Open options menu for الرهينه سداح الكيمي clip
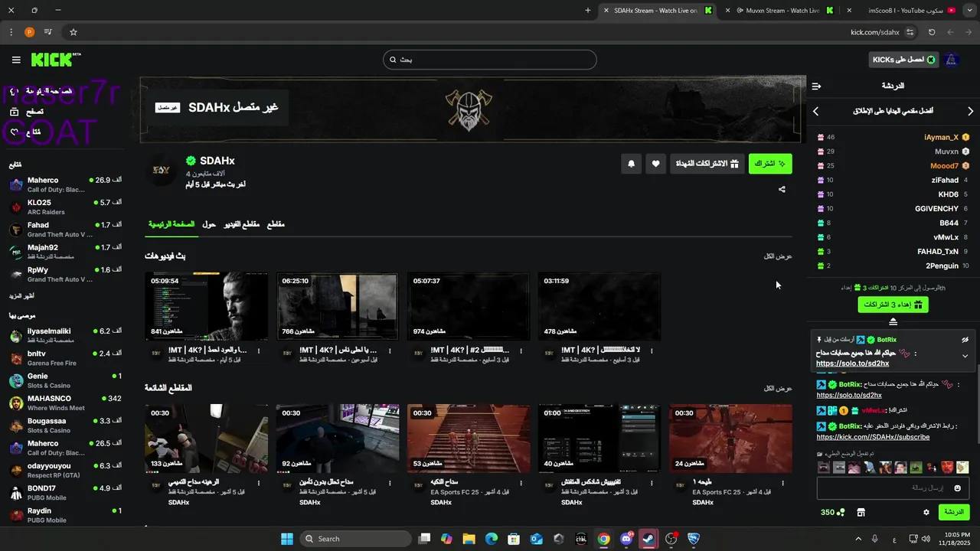 coord(259,483)
